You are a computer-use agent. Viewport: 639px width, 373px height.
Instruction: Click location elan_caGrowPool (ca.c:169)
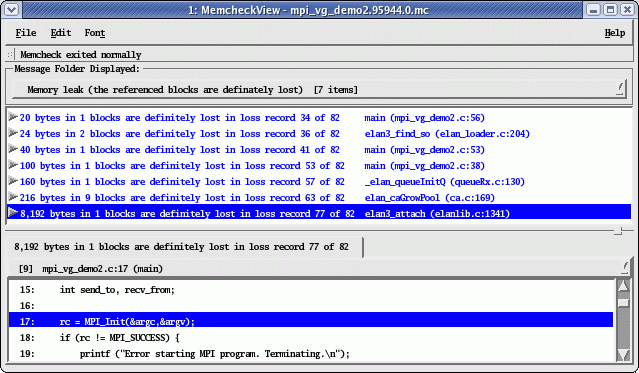[x=430, y=198]
